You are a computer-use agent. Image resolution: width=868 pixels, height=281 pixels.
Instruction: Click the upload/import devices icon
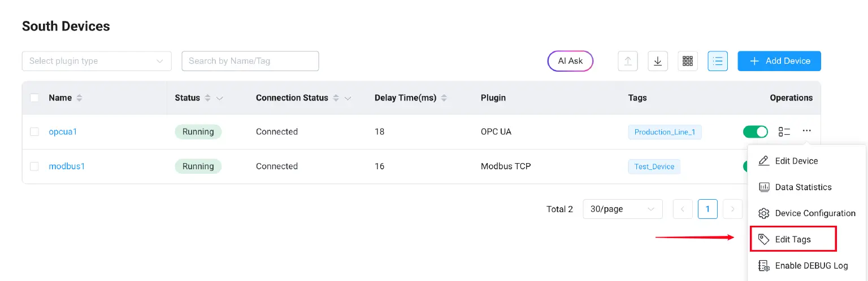pyautogui.click(x=628, y=61)
